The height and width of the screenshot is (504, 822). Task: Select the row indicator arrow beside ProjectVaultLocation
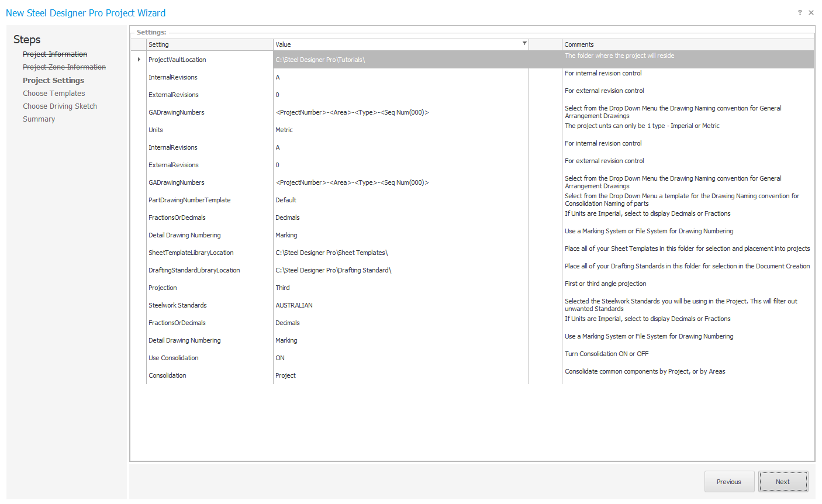tap(139, 60)
